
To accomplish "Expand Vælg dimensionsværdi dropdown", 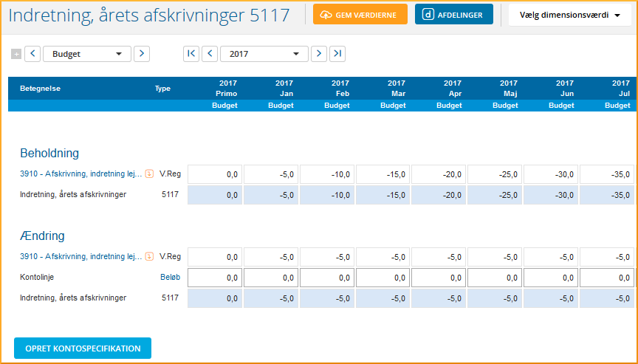I will pos(569,15).
